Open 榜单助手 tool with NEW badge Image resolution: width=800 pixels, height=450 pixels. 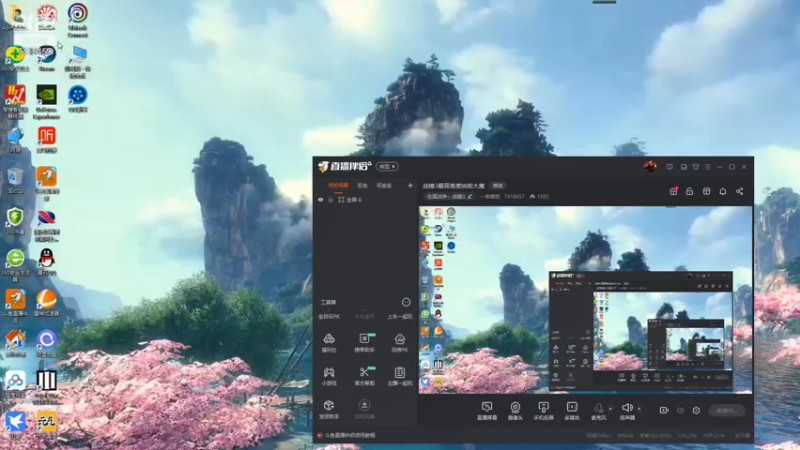coord(364,342)
